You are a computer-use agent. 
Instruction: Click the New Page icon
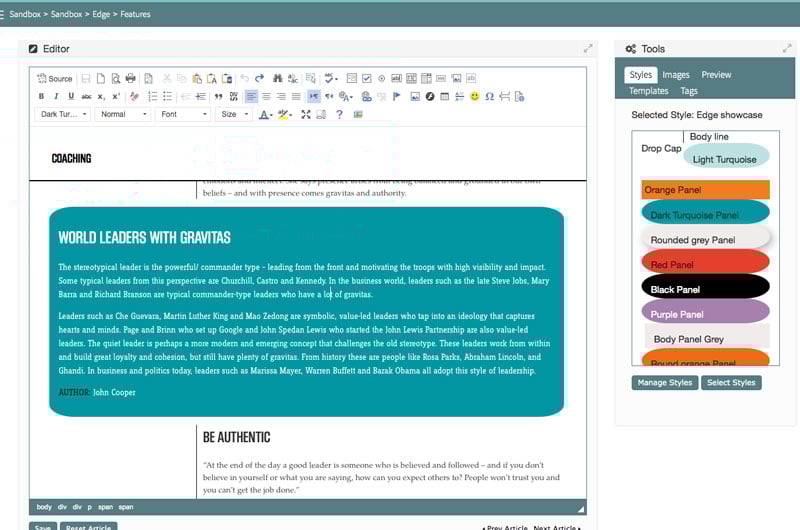(101, 79)
